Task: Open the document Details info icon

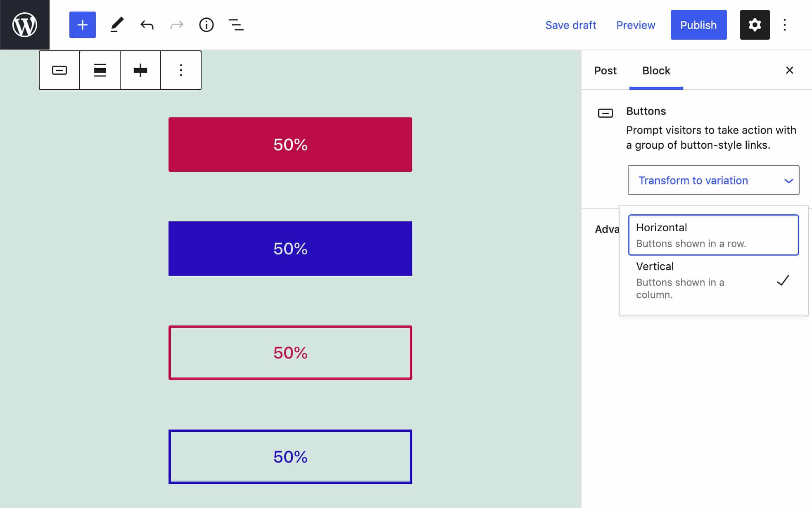Action: pos(206,25)
